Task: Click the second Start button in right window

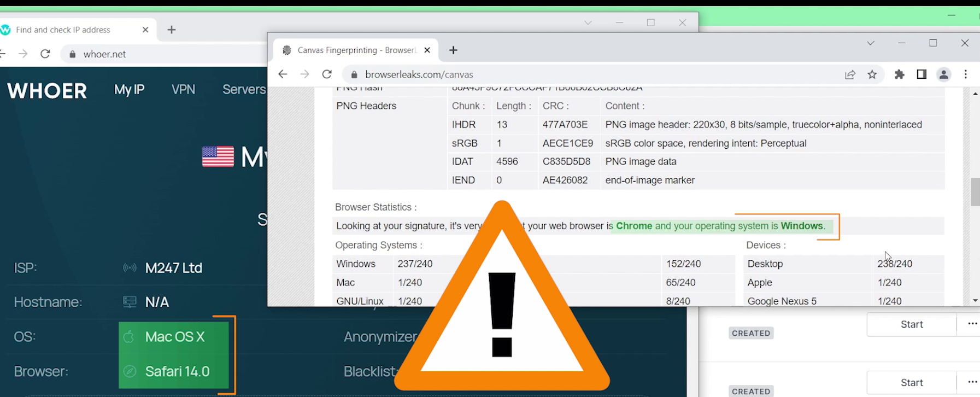Action: 912,383
